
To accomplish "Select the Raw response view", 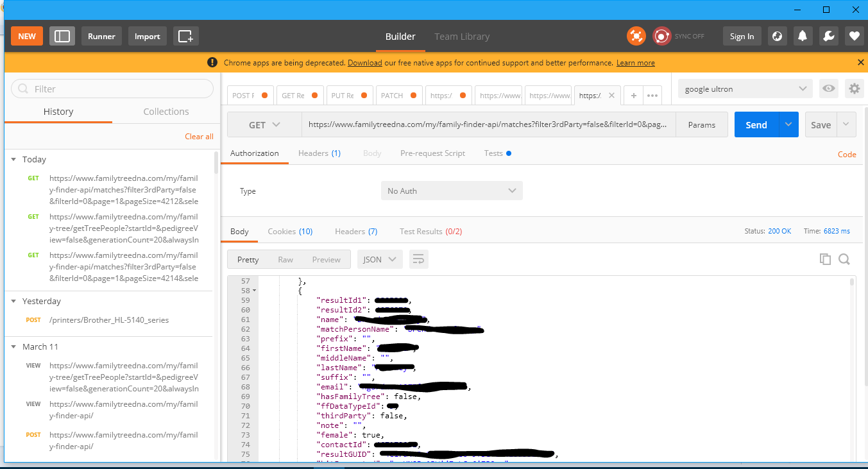I will pyautogui.click(x=285, y=260).
